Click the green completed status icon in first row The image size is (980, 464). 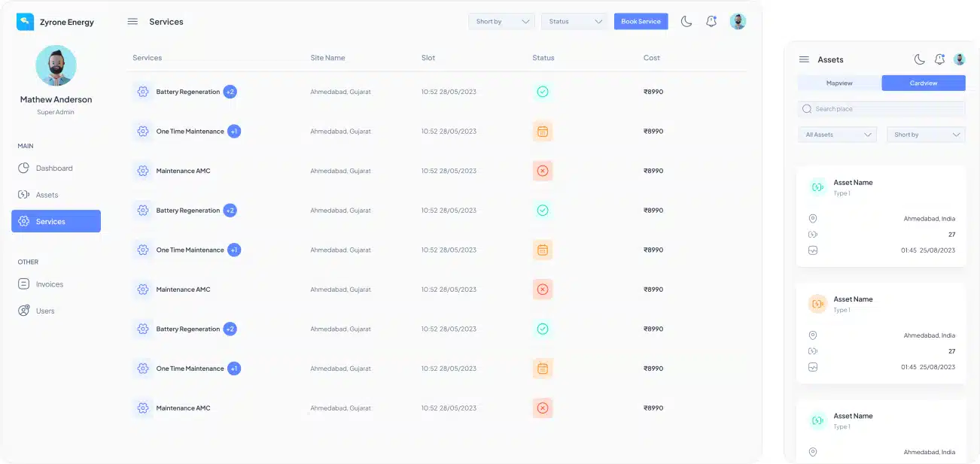click(x=542, y=92)
